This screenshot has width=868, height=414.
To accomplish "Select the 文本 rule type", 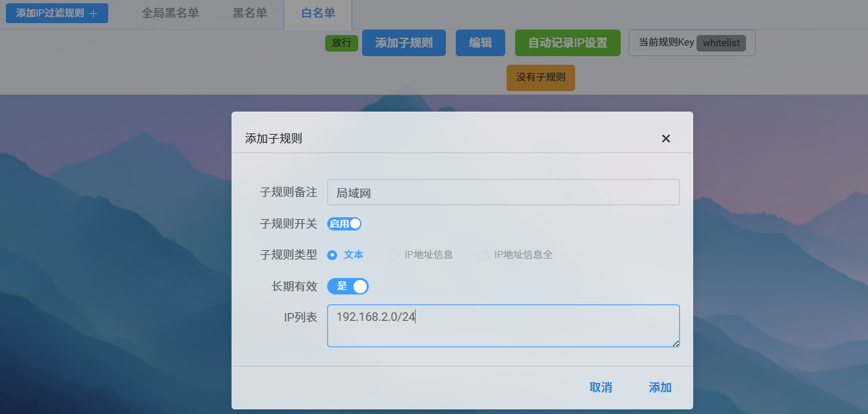I will coord(332,255).
